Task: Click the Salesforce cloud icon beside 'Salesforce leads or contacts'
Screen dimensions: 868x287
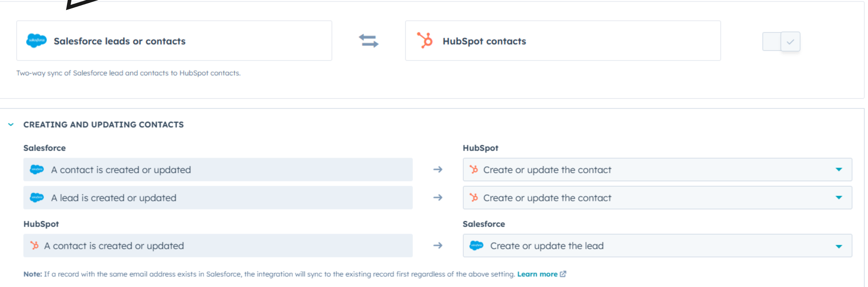Action: click(x=36, y=40)
